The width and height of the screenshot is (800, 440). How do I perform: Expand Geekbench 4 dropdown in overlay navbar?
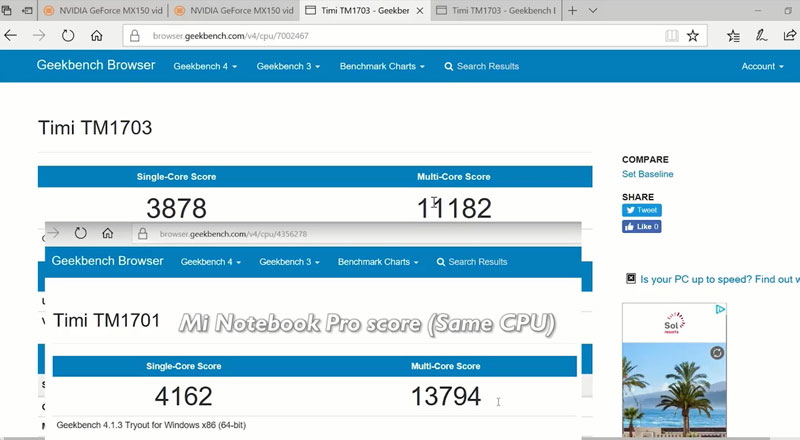click(x=211, y=262)
